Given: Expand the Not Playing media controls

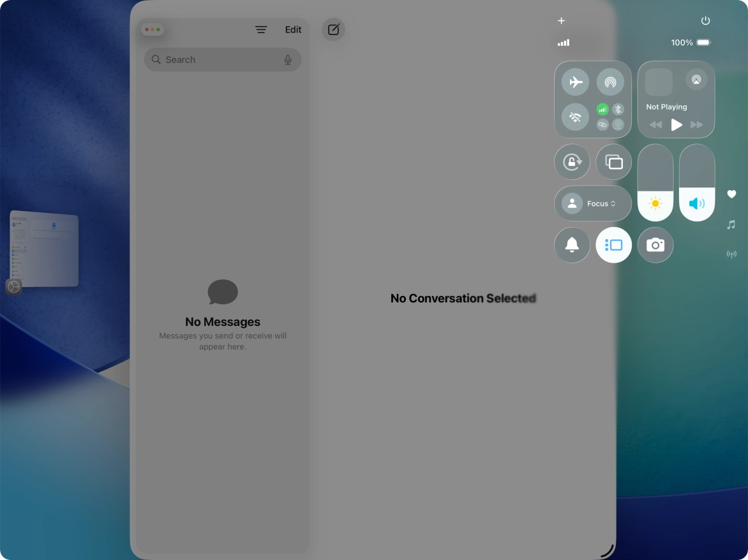Looking at the screenshot, I should 676,99.
